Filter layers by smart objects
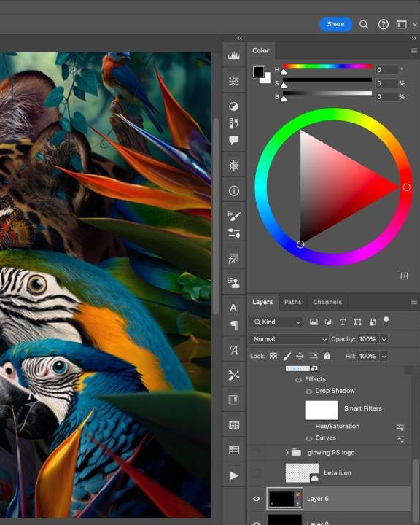 tap(373, 322)
